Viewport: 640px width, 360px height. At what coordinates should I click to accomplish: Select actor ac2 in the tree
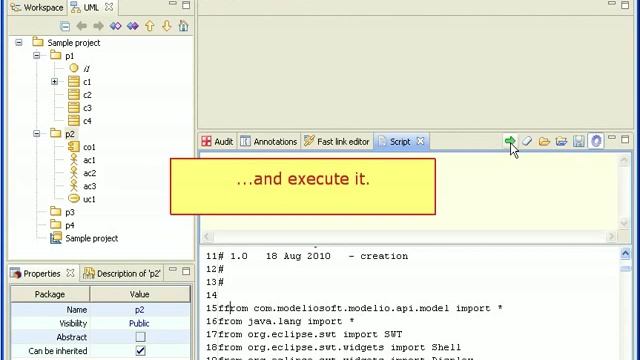[x=89, y=173]
